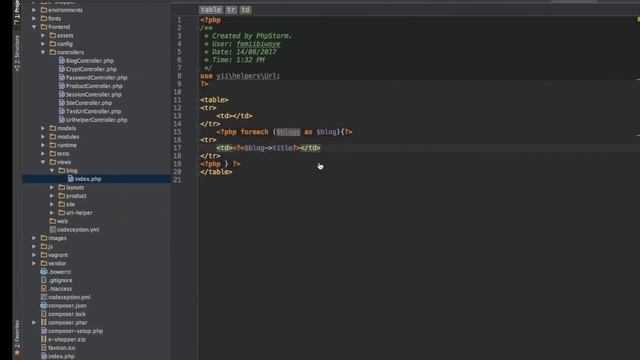Click the .gitignore file icon
The width and height of the screenshot is (640, 360).
(44, 280)
